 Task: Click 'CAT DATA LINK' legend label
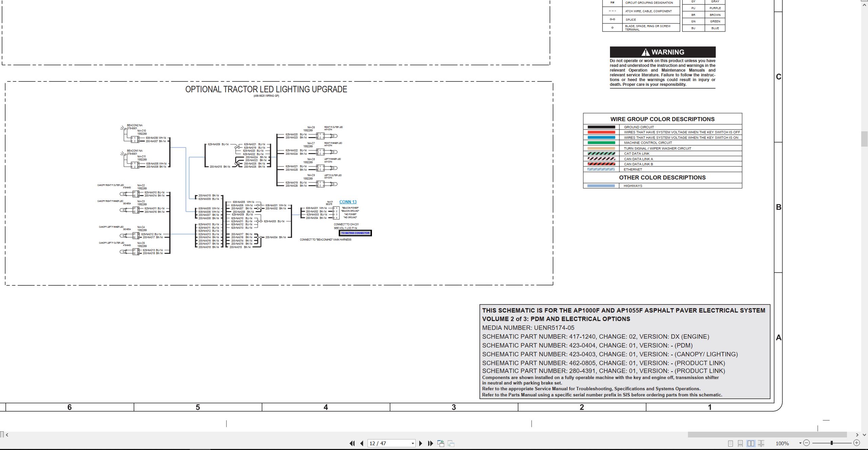pyautogui.click(x=637, y=154)
